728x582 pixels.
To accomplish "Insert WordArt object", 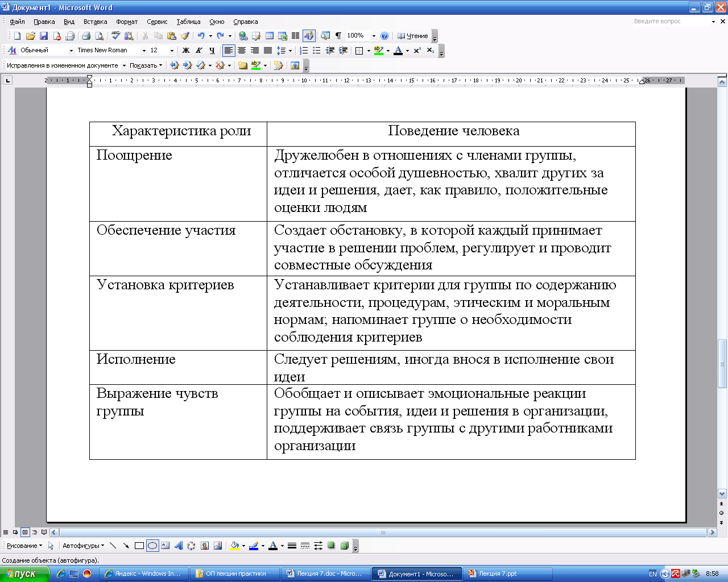I will pos(178,546).
